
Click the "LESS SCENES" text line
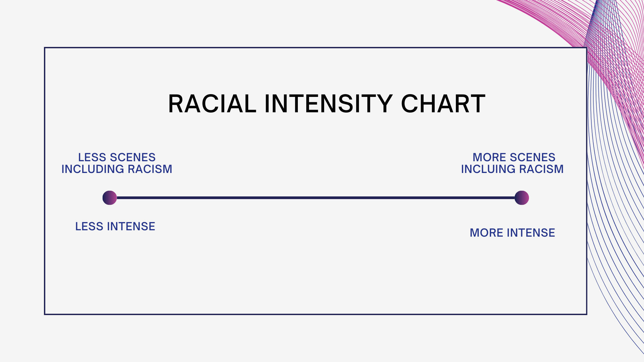117,157
